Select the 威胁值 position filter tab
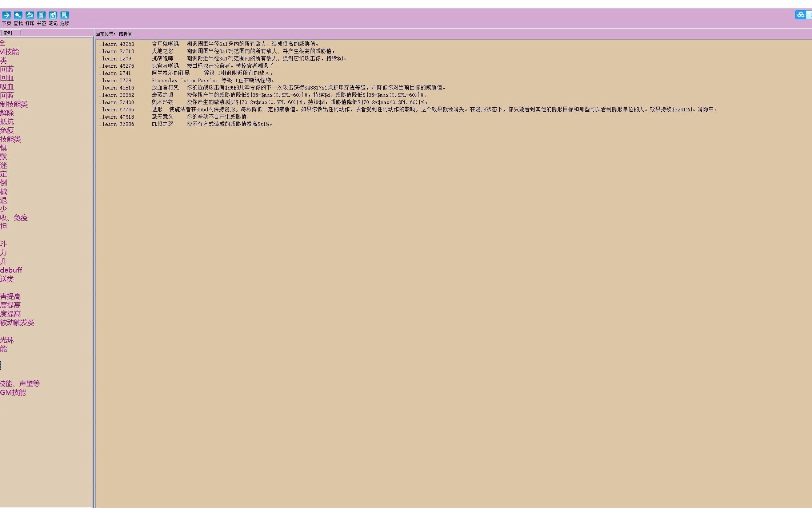This screenshot has height=508, width=812. (x=126, y=34)
